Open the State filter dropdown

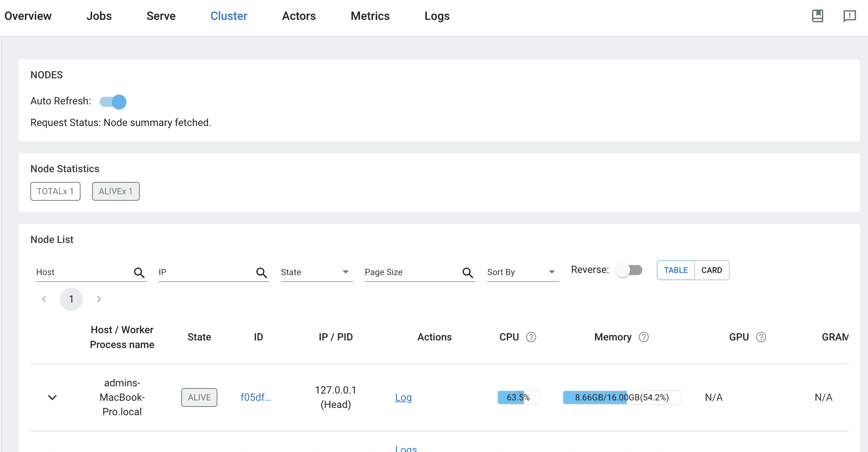(316, 272)
